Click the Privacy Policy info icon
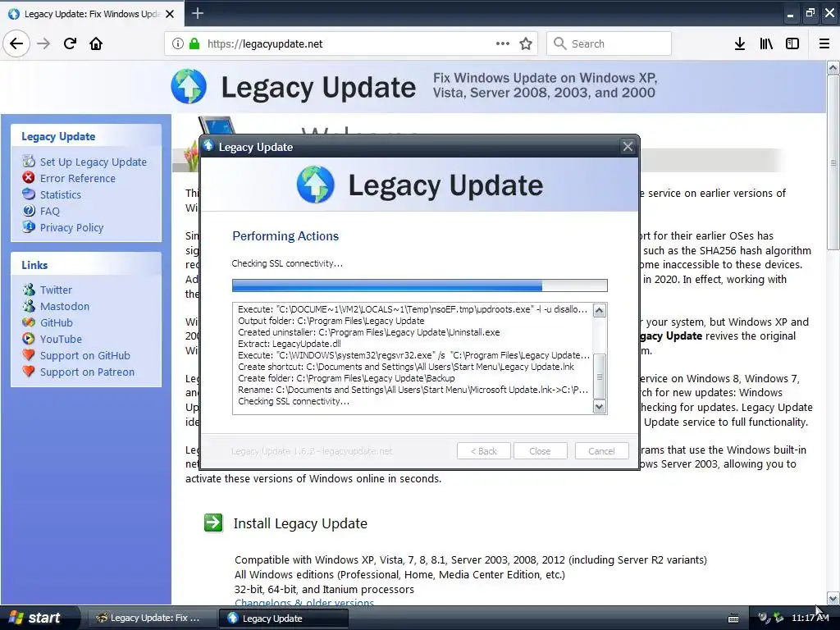This screenshot has width=840, height=630. click(x=29, y=227)
